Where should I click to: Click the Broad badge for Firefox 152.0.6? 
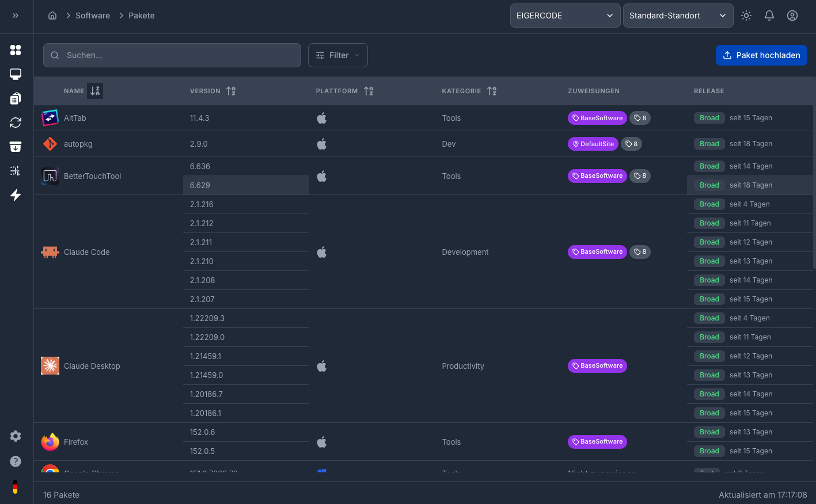pyautogui.click(x=709, y=432)
